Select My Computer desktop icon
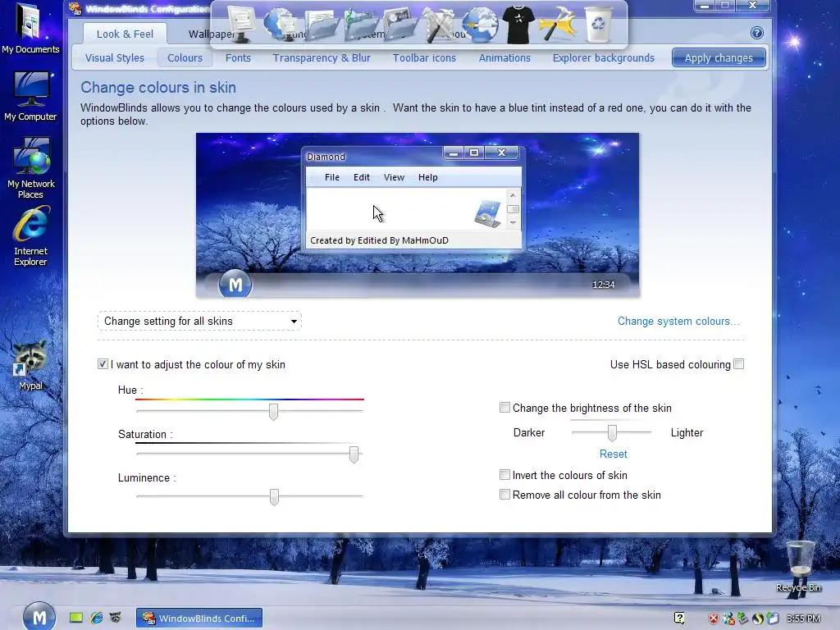The width and height of the screenshot is (840, 630). point(30,97)
